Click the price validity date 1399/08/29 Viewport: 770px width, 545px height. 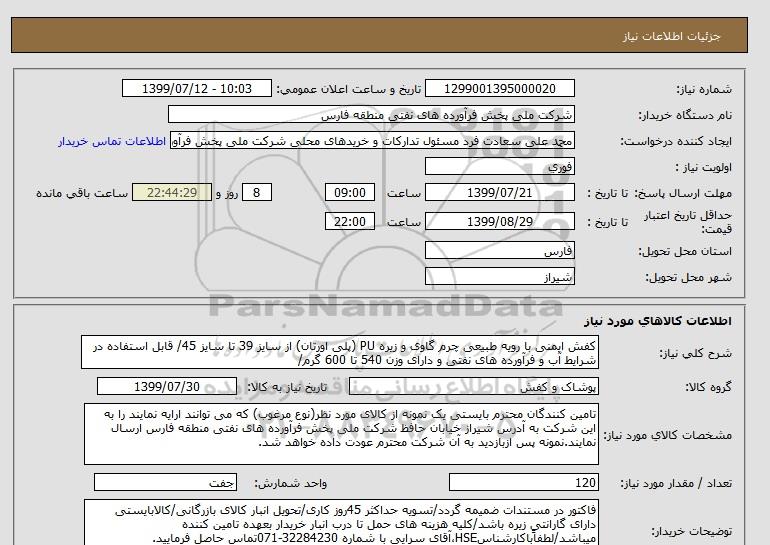click(x=499, y=222)
